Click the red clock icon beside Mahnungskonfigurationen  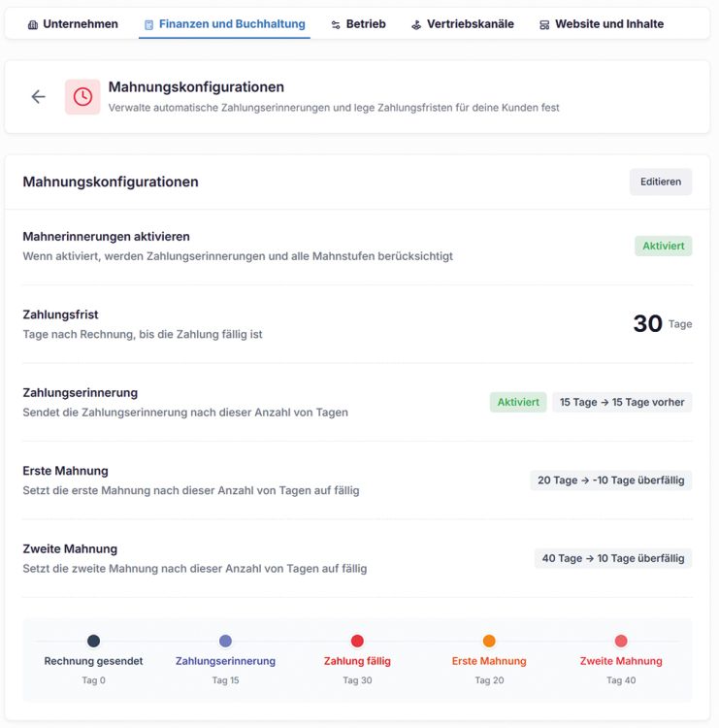pyautogui.click(x=82, y=96)
